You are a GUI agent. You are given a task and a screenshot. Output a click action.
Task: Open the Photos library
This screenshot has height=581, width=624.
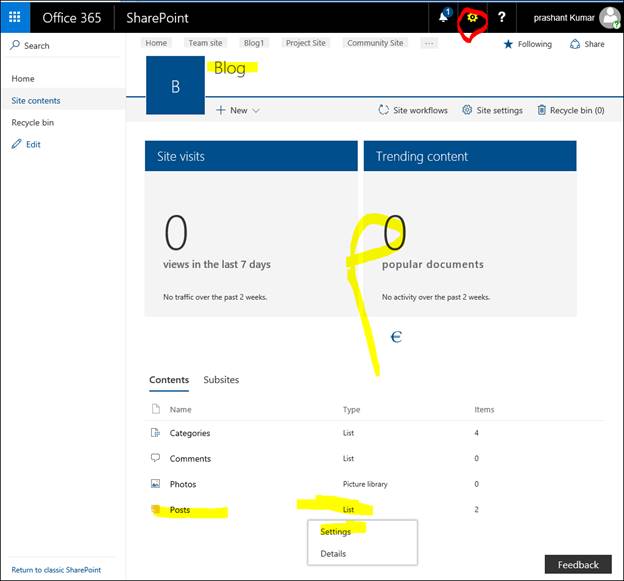[x=183, y=484]
